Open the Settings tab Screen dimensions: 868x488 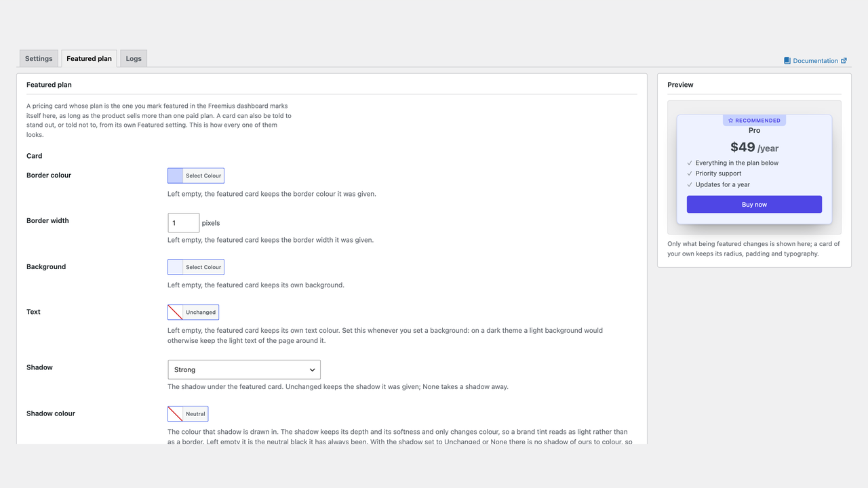39,58
